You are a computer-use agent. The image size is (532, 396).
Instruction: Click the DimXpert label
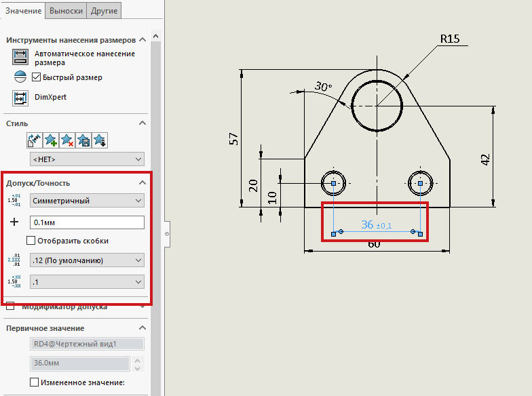coord(50,97)
